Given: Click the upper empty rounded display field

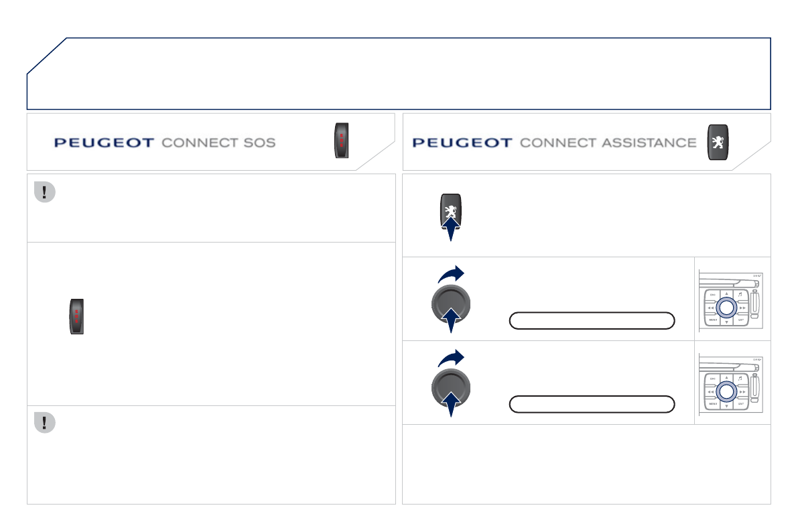Looking at the screenshot, I should [591, 321].
